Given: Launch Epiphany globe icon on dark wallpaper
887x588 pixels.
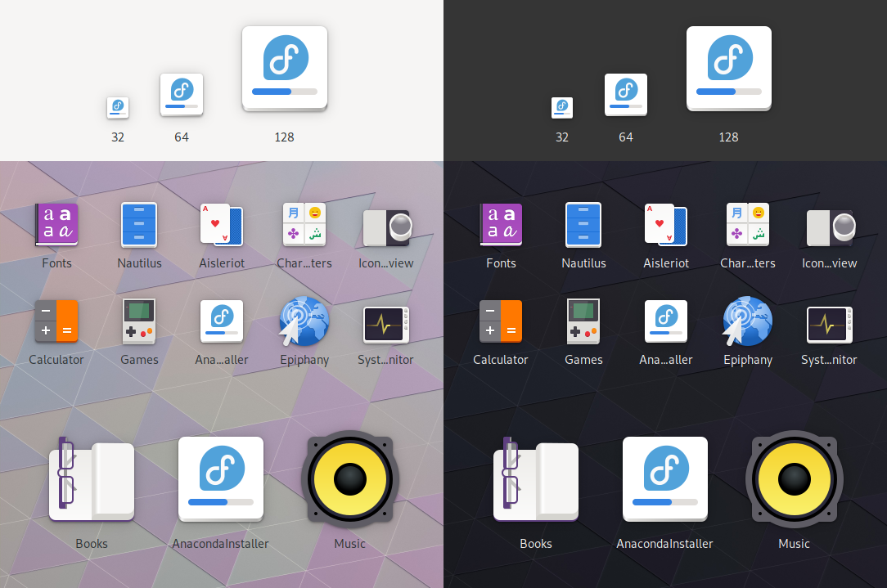Looking at the screenshot, I should click(x=748, y=321).
